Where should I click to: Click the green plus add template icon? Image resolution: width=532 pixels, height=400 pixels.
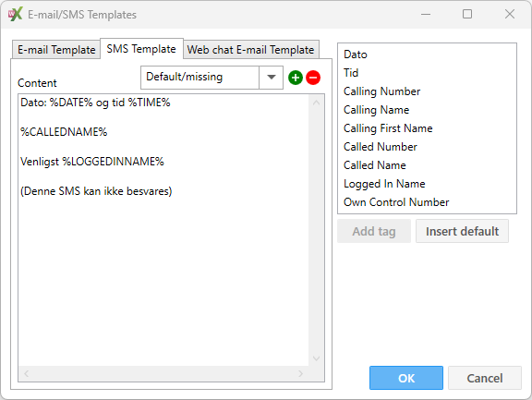coord(296,78)
